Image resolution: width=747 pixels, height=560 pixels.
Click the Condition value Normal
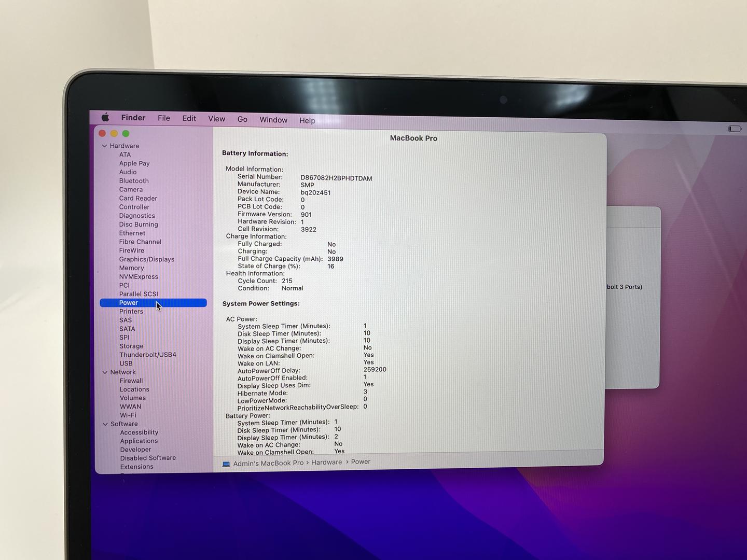(x=292, y=288)
